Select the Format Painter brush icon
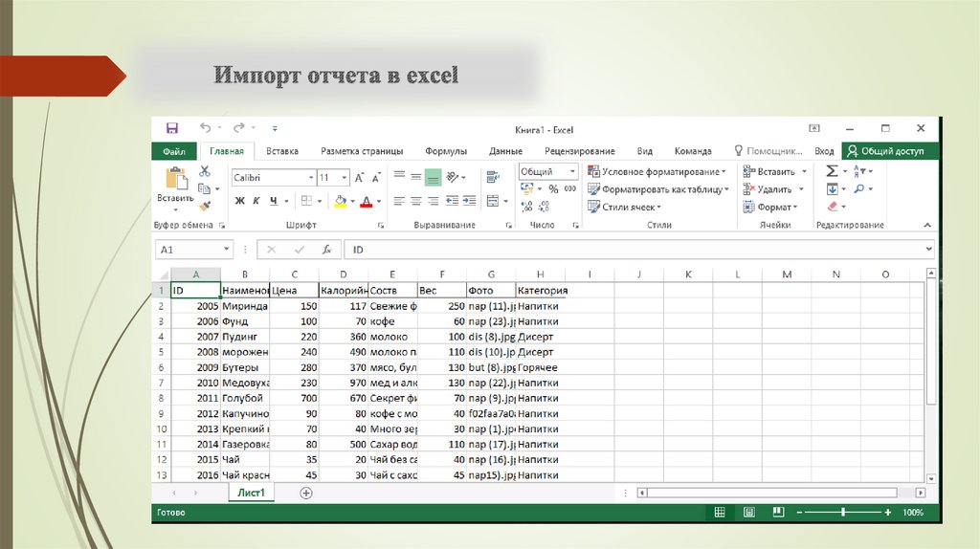Image resolution: width=980 pixels, height=549 pixels. click(204, 206)
